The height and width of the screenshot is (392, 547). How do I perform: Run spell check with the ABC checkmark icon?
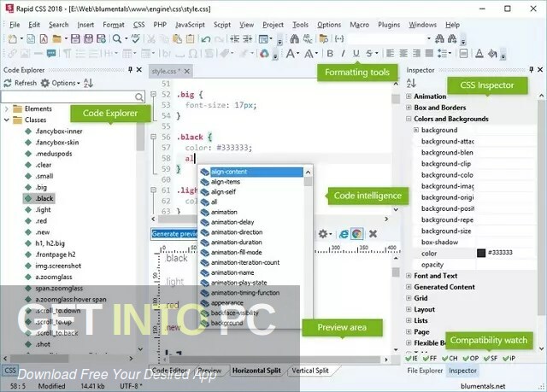pos(135,38)
